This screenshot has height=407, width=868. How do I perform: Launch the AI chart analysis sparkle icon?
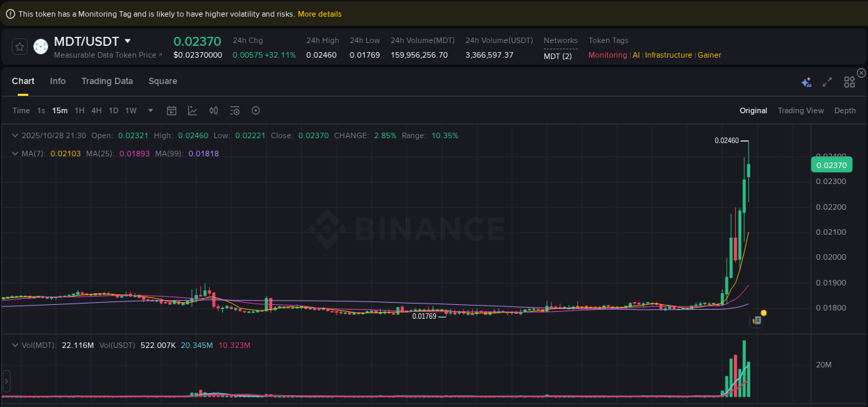pyautogui.click(x=806, y=81)
